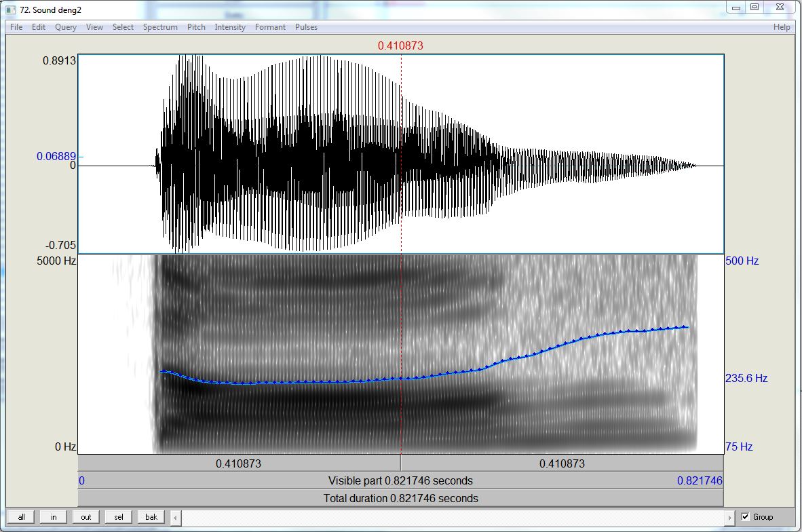The image size is (802, 532).
Task: Click the 'bak' button
Action: (151, 517)
